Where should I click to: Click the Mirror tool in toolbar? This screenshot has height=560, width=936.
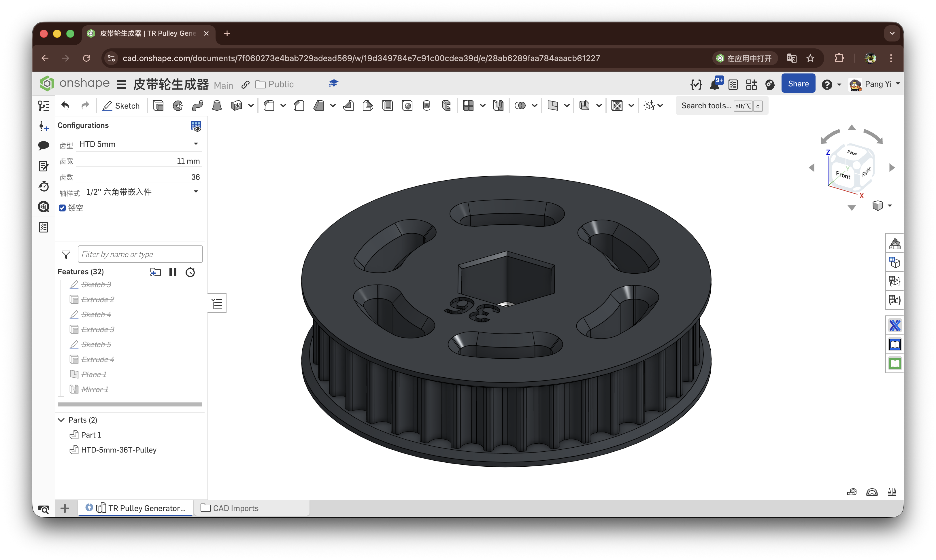click(498, 106)
